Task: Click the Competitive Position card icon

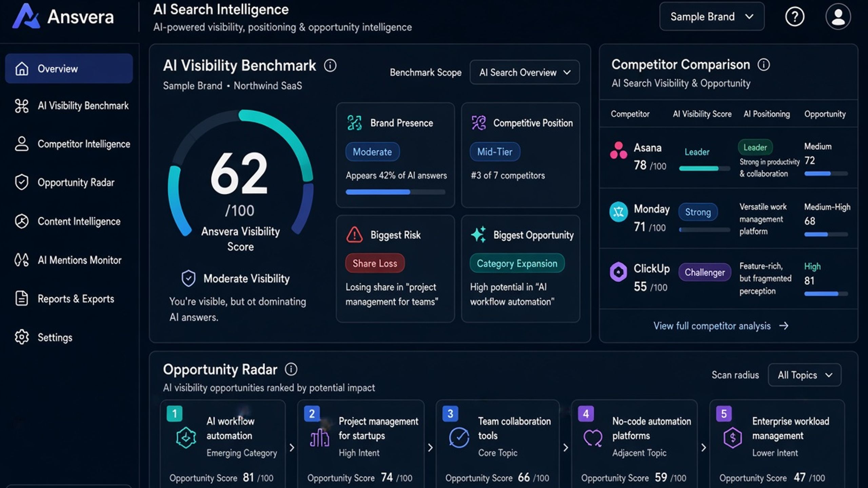Action: 478,123
